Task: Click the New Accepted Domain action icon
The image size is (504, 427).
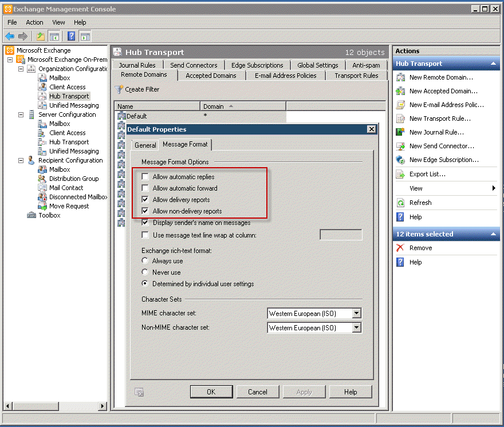Action: [x=400, y=91]
